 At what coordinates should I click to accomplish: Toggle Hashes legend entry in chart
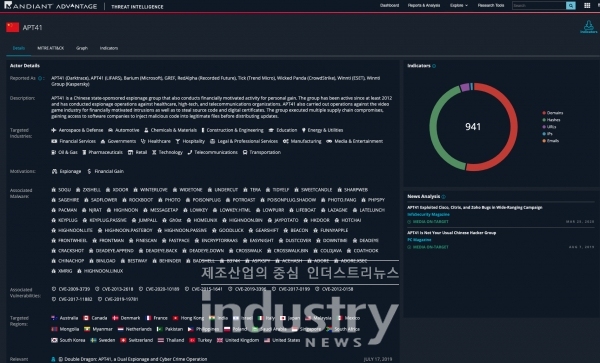tap(551, 120)
